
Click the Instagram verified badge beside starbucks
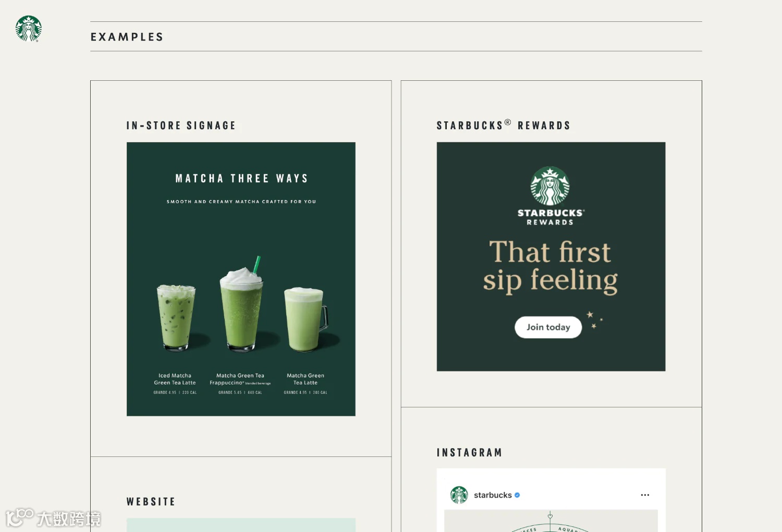click(517, 495)
